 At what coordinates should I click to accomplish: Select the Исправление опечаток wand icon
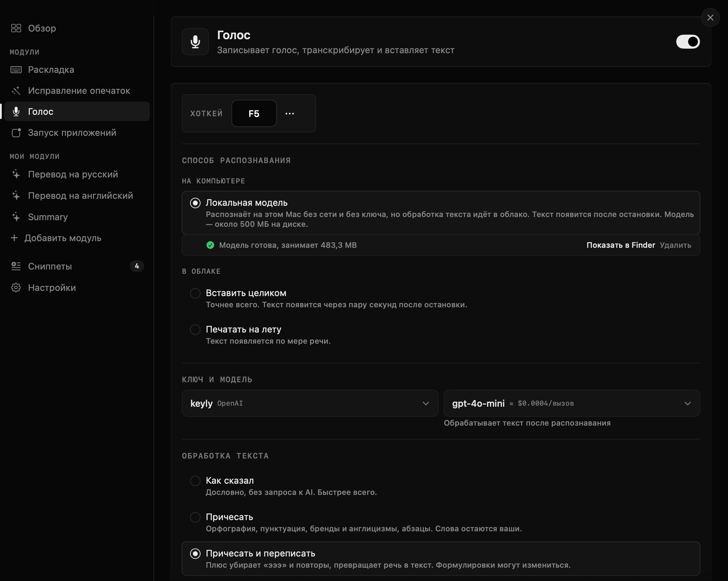16,91
